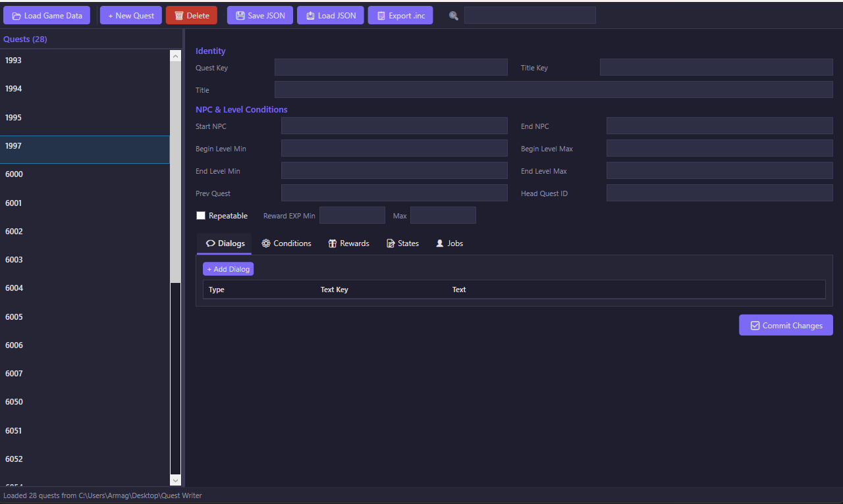Click the Begin Level Max field
843x504 pixels.
(720, 148)
